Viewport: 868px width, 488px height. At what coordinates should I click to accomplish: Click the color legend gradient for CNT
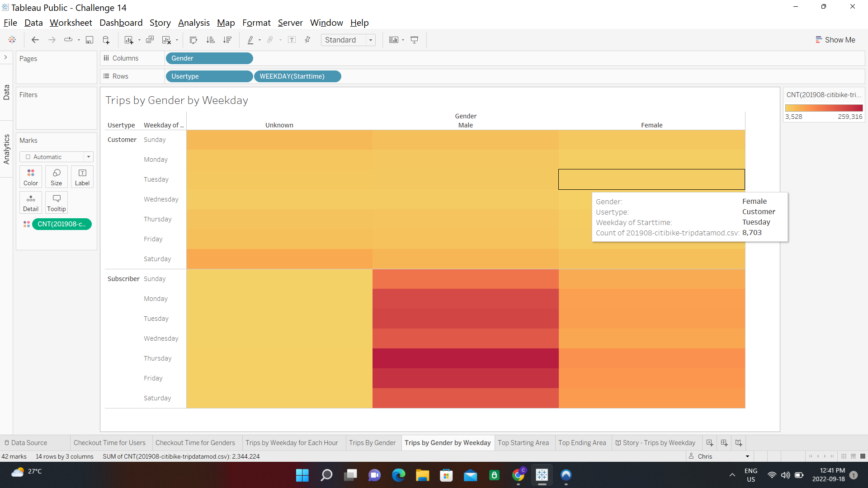coord(824,108)
